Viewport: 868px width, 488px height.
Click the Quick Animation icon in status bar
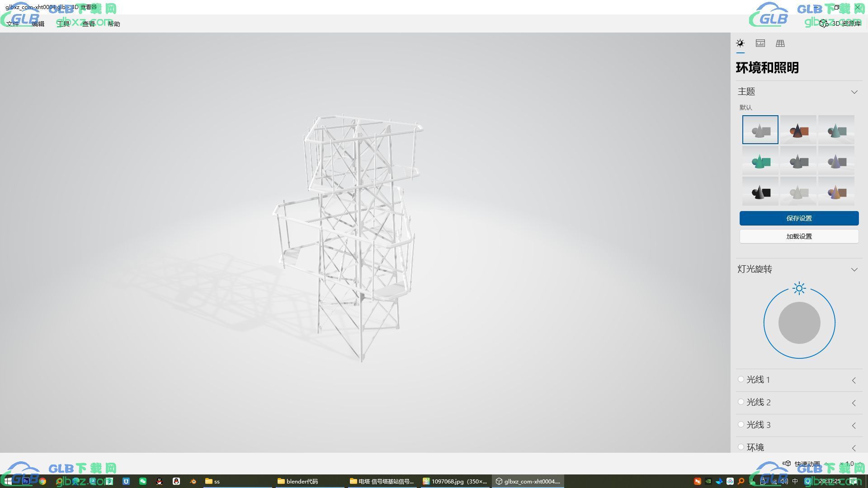point(787,464)
